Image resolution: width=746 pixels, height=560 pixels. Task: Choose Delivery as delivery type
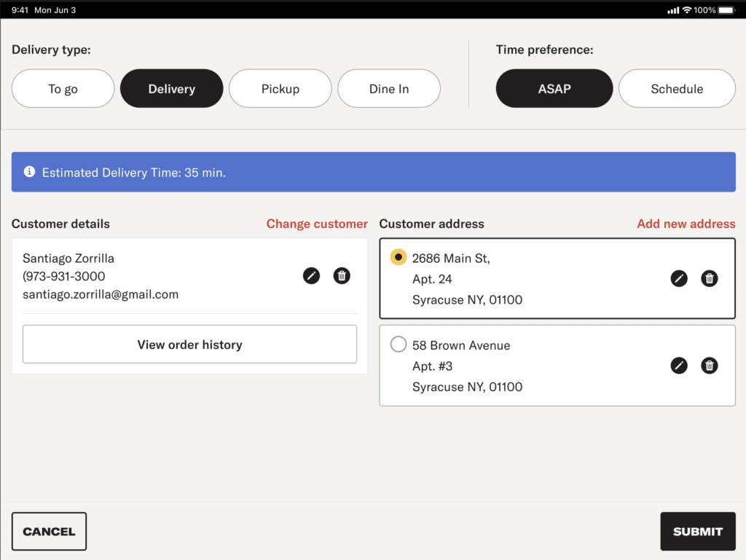pyautogui.click(x=172, y=88)
